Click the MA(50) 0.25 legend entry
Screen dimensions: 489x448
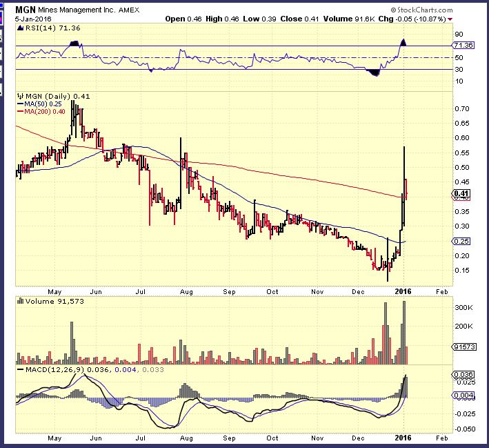(x=43, y=104)
